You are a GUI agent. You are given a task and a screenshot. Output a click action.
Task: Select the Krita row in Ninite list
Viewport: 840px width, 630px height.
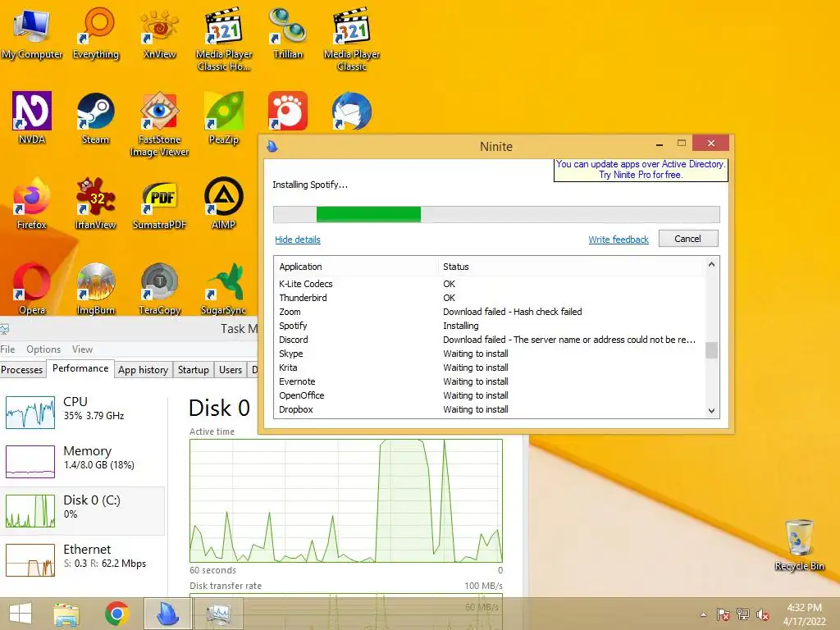click(490, 367)
